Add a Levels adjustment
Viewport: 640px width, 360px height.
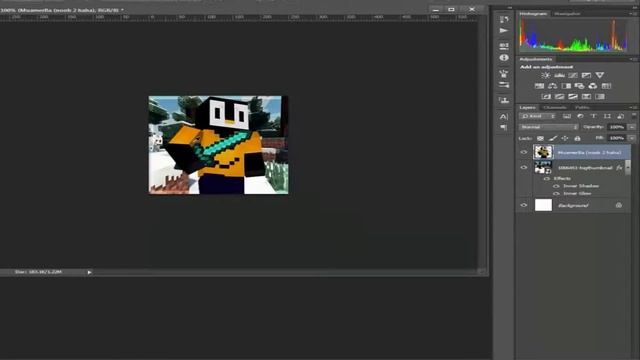click(x=559, y=75)
